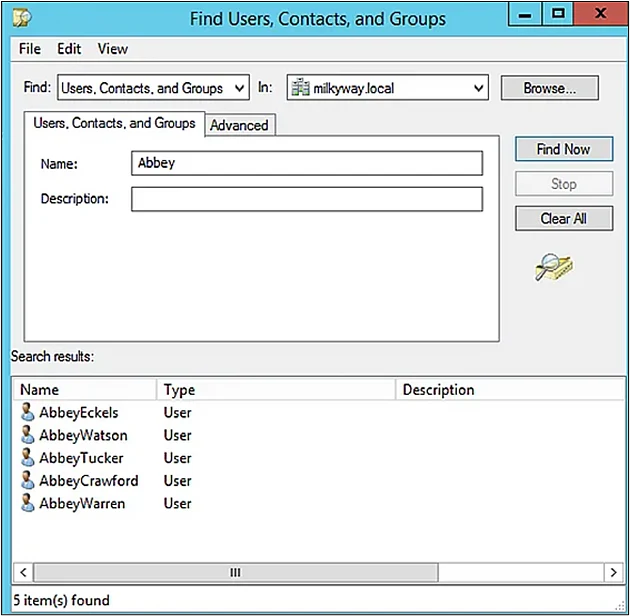The image size is (630, 616).
Task: Select the AbbeyTucker result name
Action: (82, 458)
